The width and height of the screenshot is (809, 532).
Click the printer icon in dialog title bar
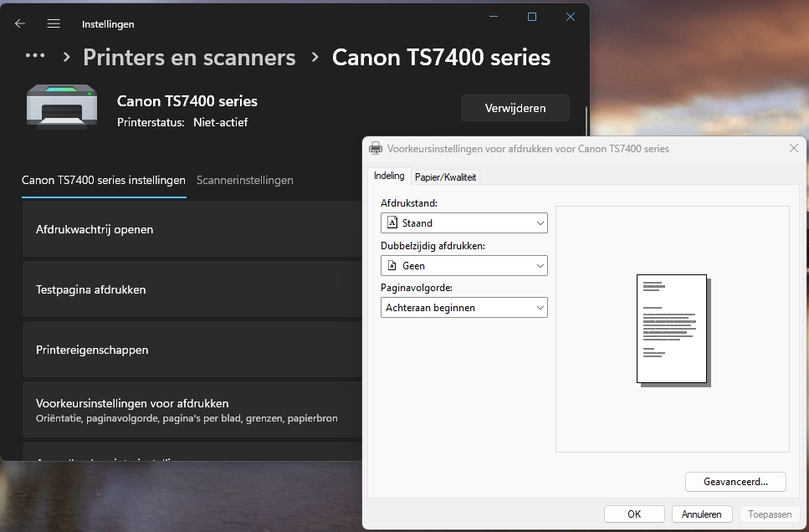(376, 148)
